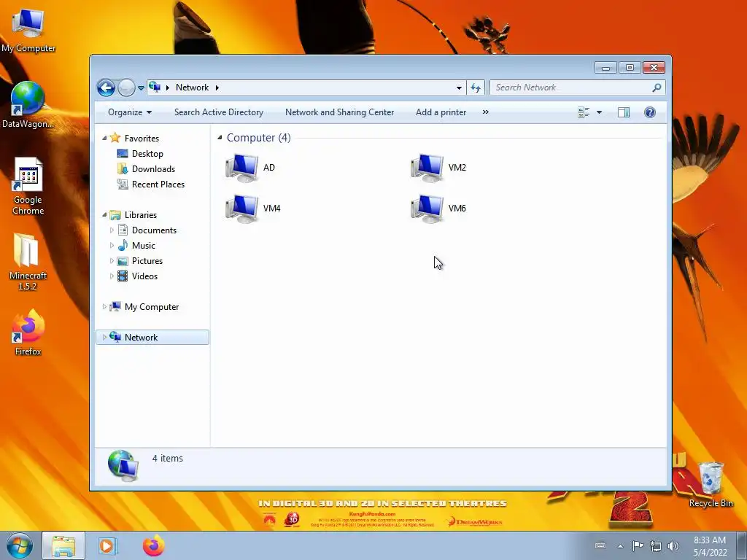Viewport: 747px width, 560px height.
Task: Click the greyed Forward arrow button
Action: 126,87
